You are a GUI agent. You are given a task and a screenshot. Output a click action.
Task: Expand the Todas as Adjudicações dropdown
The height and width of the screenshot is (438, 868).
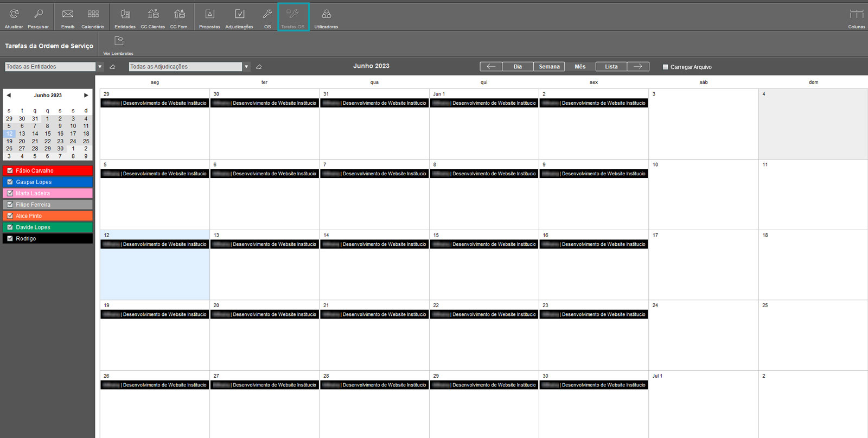click(246, 67)
